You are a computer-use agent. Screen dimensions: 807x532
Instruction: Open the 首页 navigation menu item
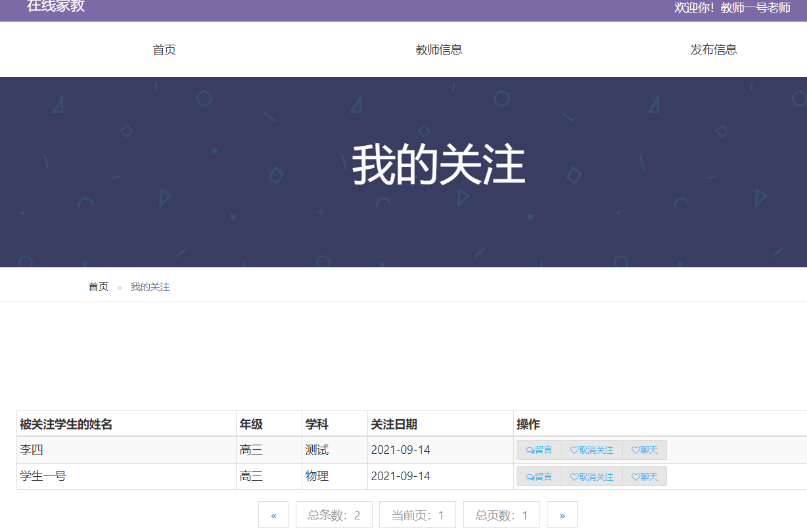(164, 49)
